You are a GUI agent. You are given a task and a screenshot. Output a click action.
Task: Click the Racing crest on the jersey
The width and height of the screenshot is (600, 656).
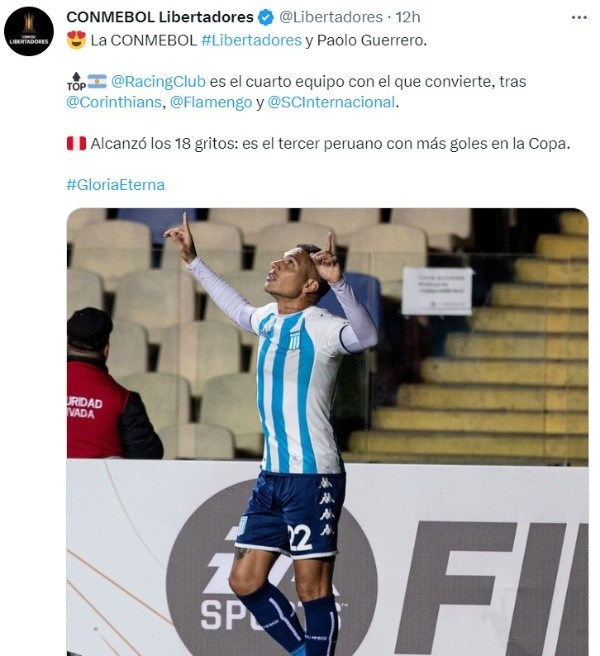point(295,340)
